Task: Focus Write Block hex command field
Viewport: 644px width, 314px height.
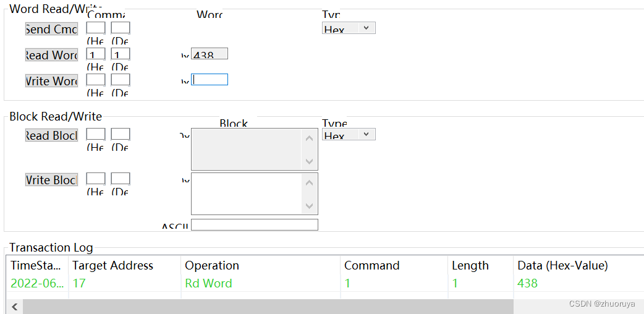Action: 96,179
